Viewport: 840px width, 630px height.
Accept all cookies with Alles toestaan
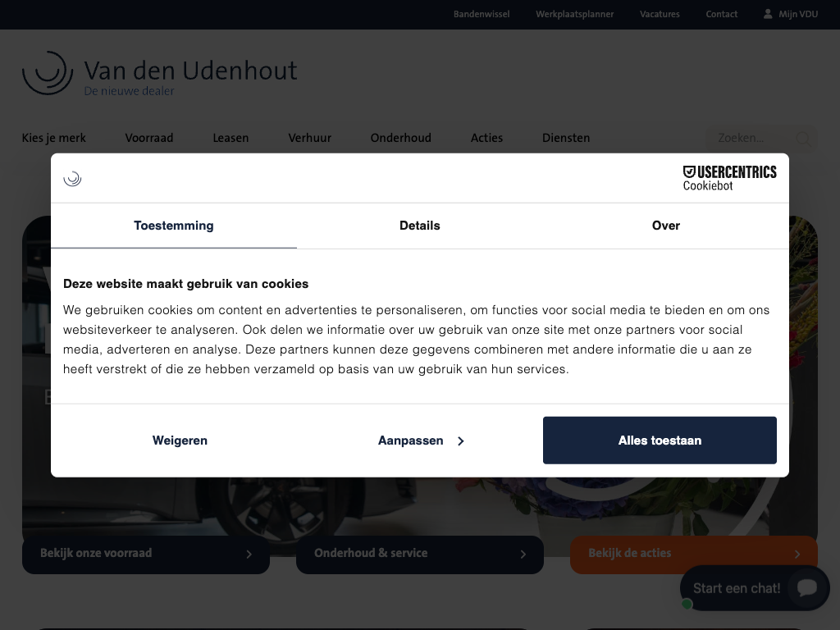[x=660, y=441]
